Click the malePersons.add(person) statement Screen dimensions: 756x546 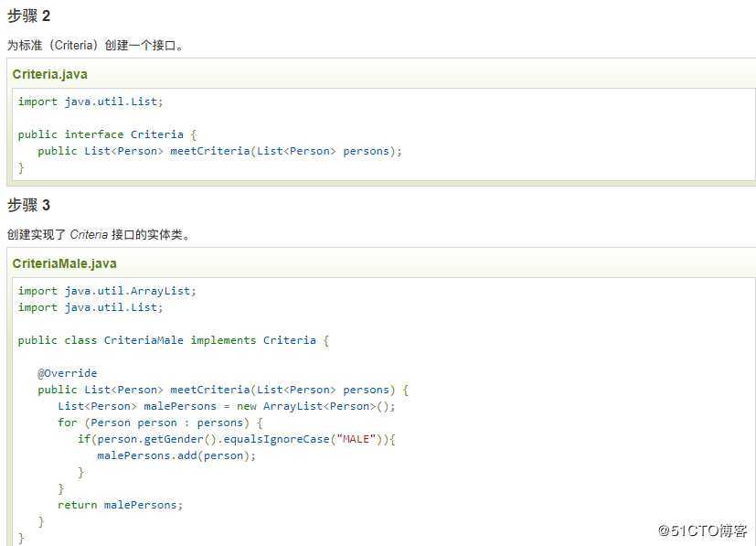[x=176, y=455]
